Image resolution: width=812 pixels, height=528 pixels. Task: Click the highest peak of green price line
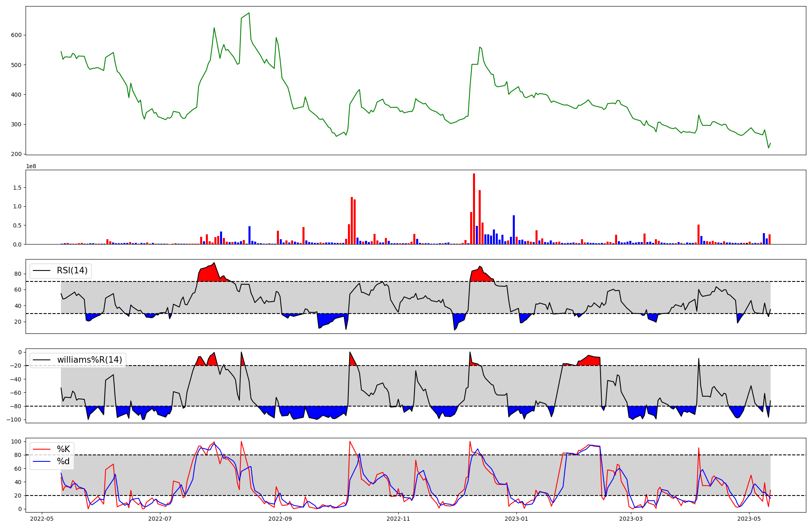(249, 13)
